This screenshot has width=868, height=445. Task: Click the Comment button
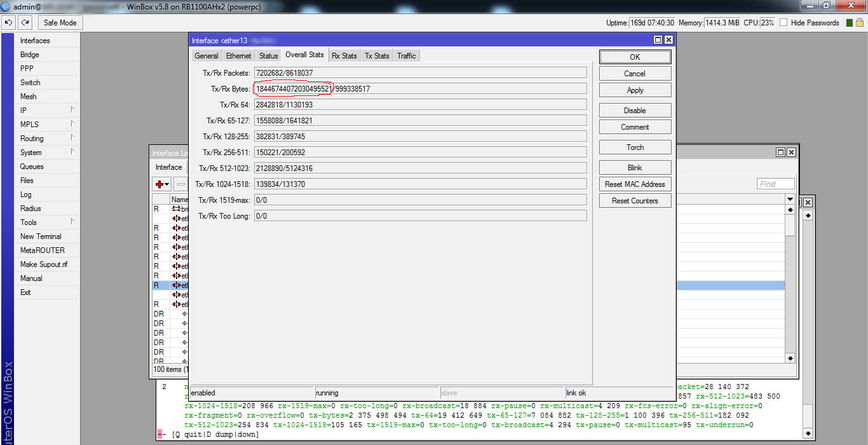[635, 127]
